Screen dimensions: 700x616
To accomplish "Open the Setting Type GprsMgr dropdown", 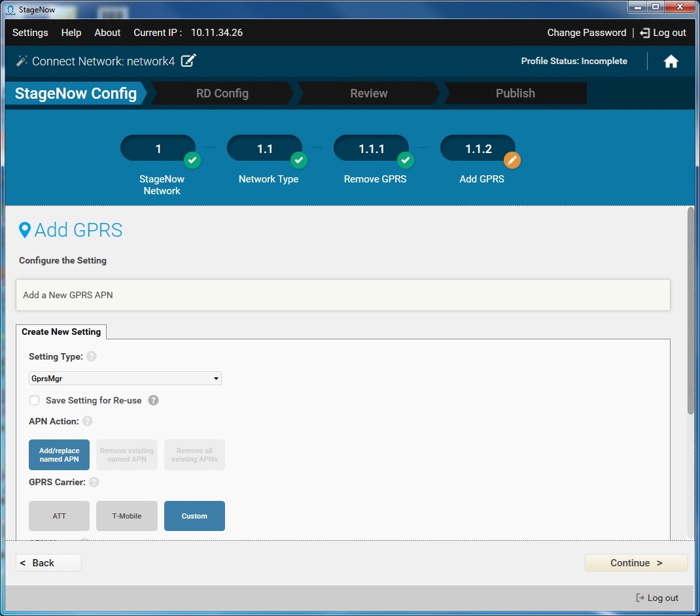I will point(125,379).
